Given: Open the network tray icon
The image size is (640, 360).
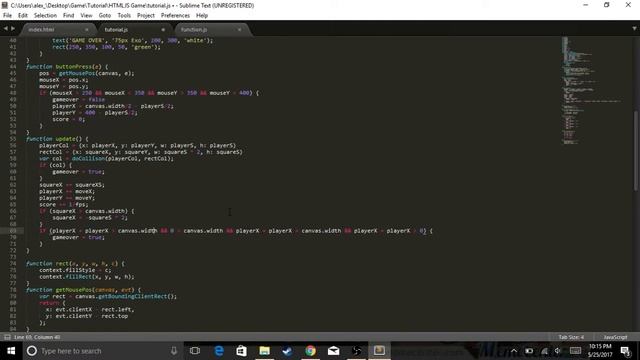Looking at the screenshot, I should tap(544, 351).
